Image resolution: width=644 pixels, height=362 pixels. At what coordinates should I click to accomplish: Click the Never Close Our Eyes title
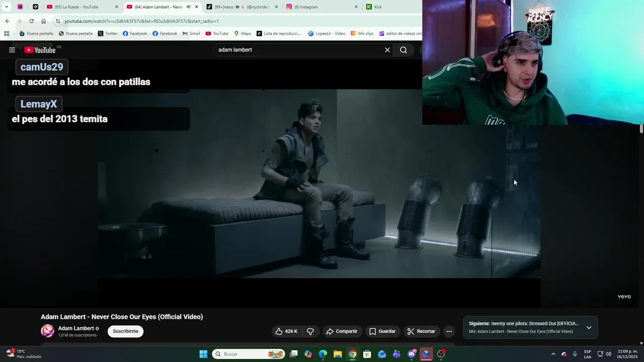pos(122,317)
